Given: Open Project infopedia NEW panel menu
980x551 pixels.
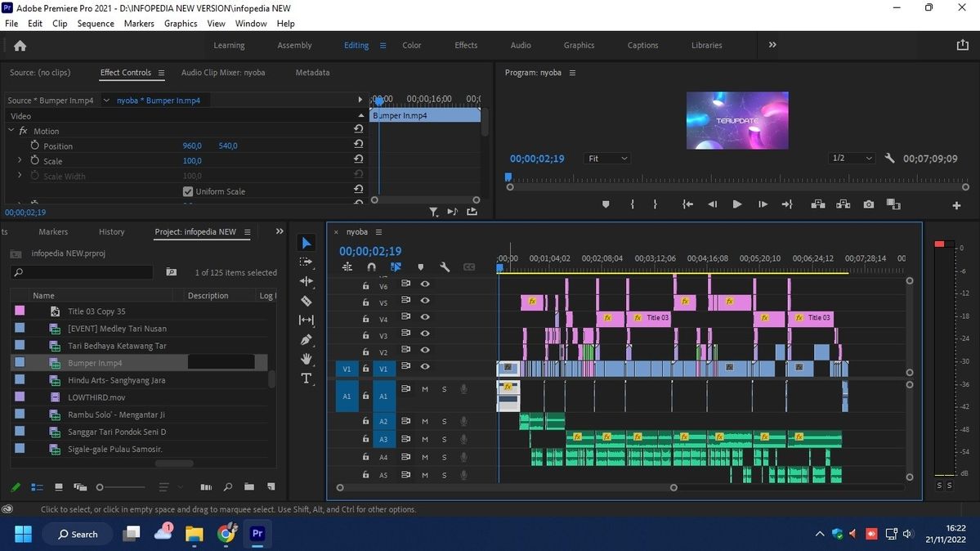Looking at the screenshot, I should point(248,232).
